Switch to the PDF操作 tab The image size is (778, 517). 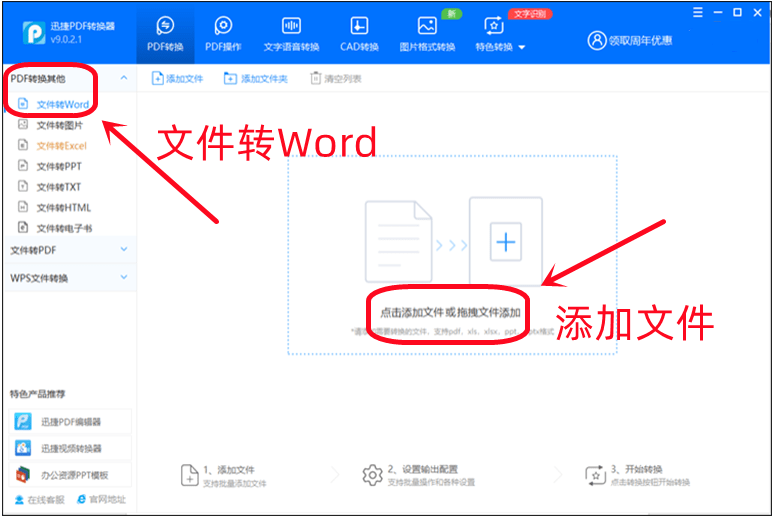[x=223, y=27]
